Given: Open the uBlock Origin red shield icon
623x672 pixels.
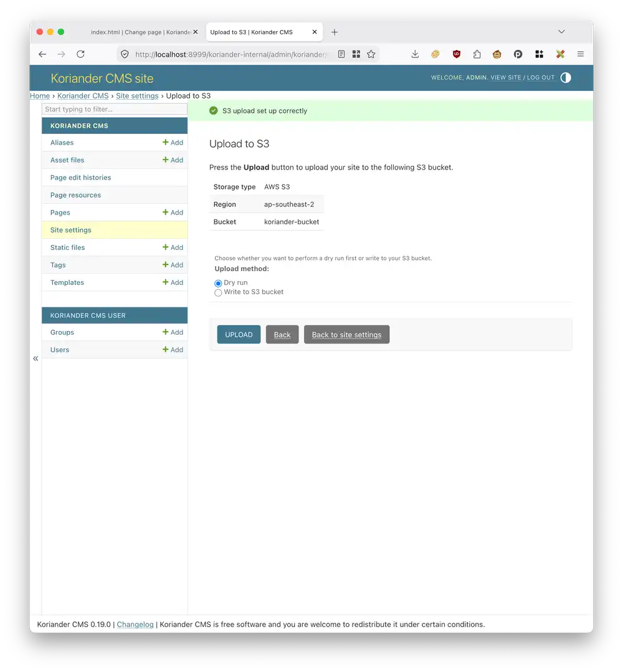Looking at the screenshot, I should coord(457,54).
